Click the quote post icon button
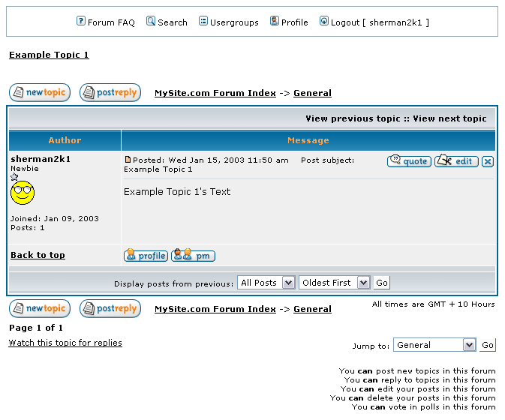This screenshot has width=505, height=420. pyautogui.click(x=409, y=161)
